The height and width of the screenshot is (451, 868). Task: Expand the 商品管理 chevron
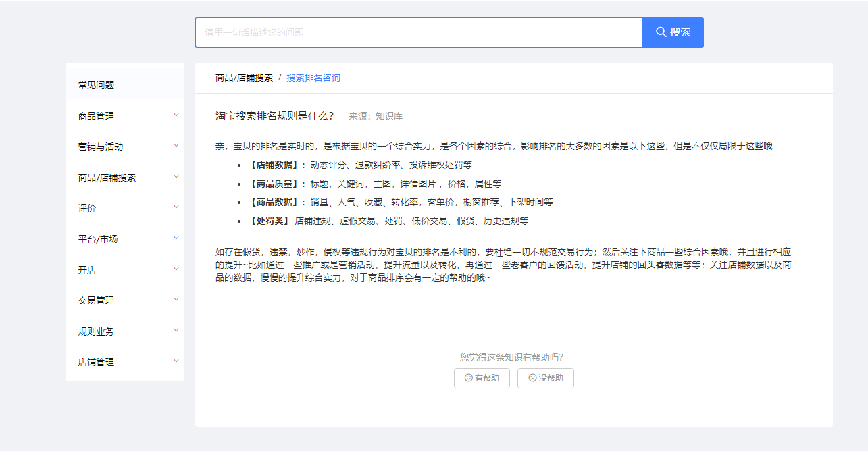[176, 115]
